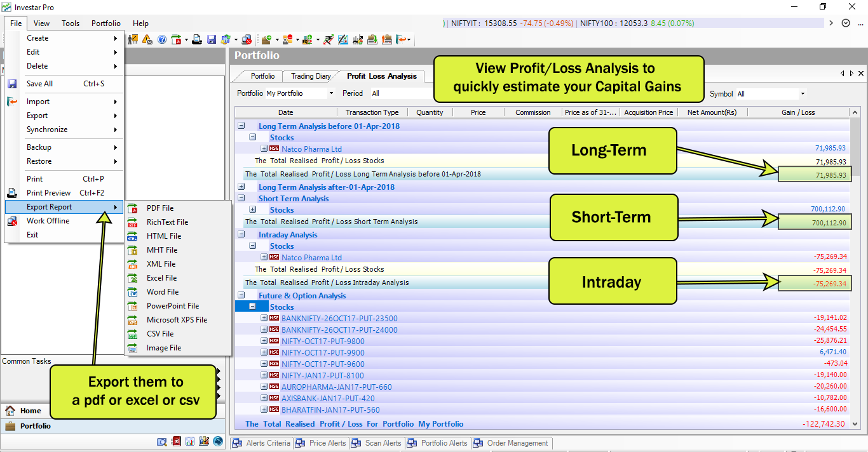Click the red address book icon
The width and height of the screenshot is (868, 452).
(176, 441)
